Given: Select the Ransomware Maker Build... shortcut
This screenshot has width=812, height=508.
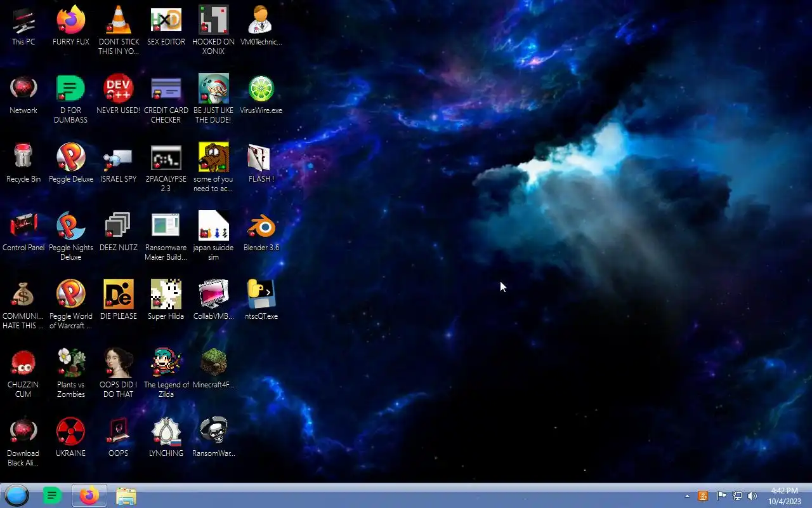Looking at the screenshot, I should click(166, 237).
